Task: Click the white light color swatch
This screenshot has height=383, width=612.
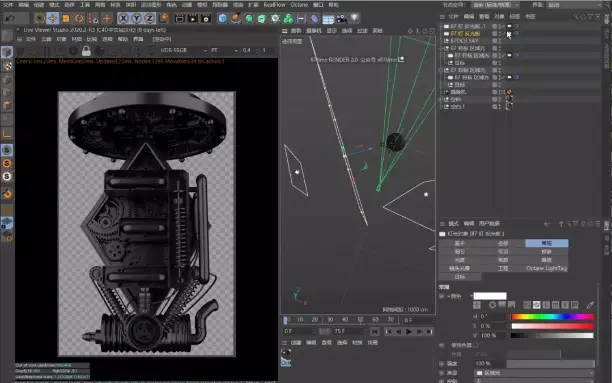Action: [x=490, y=296]
